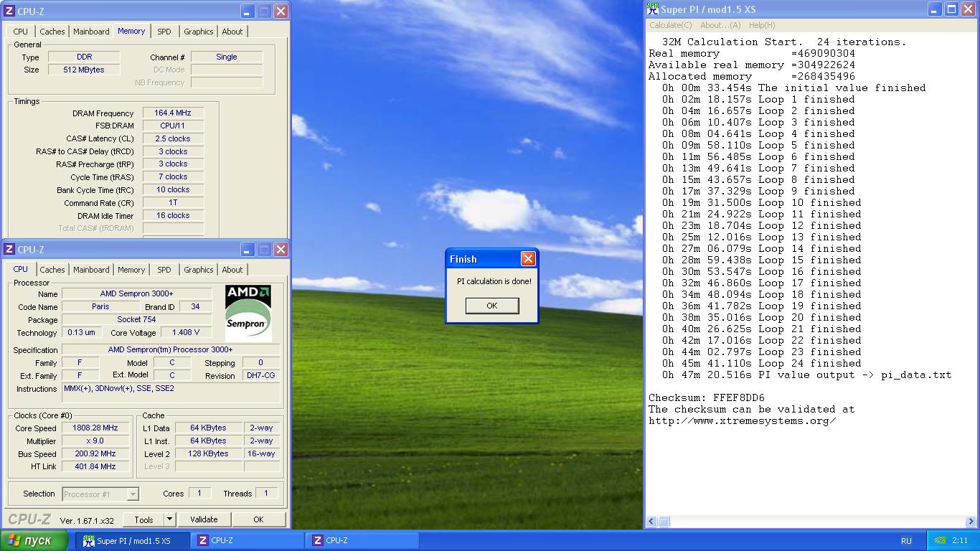Open About tab in upper CPU-Z window

tap(232, 32)
